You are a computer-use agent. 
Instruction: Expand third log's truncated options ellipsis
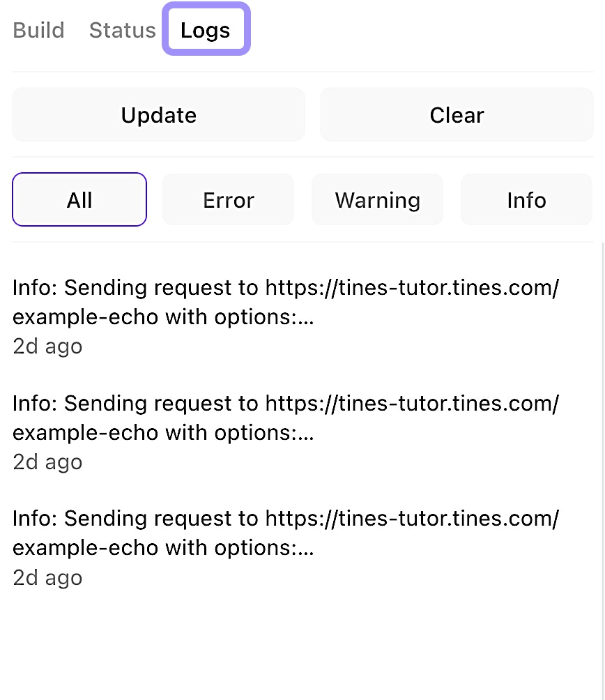tap(306, 549)
